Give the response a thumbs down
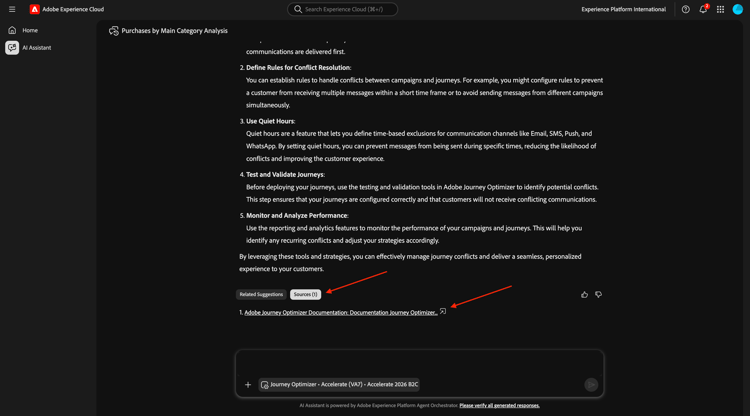Screen dimensions: 750x416 point(598,295)
